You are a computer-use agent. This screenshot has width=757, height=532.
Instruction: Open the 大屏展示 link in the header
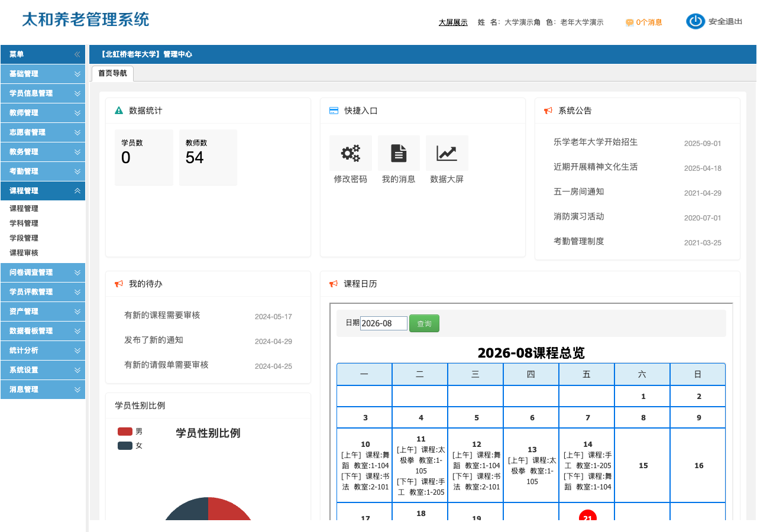(x=453, y=22)
